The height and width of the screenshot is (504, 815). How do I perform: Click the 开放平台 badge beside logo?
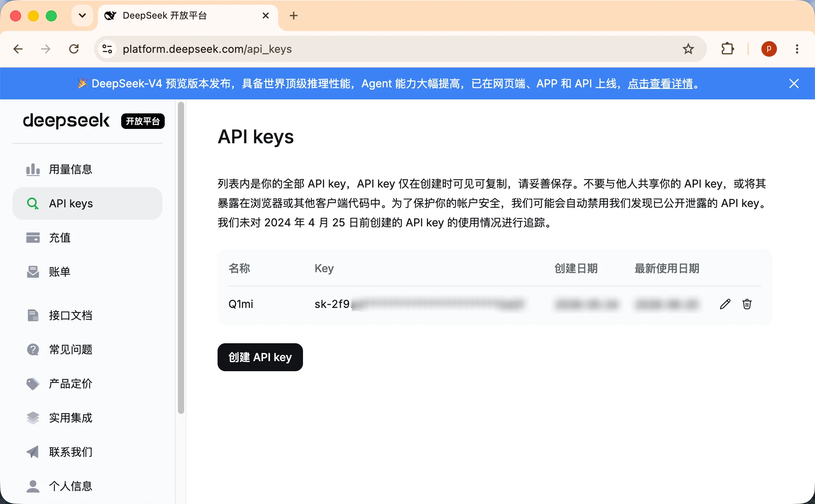[143, 121]
